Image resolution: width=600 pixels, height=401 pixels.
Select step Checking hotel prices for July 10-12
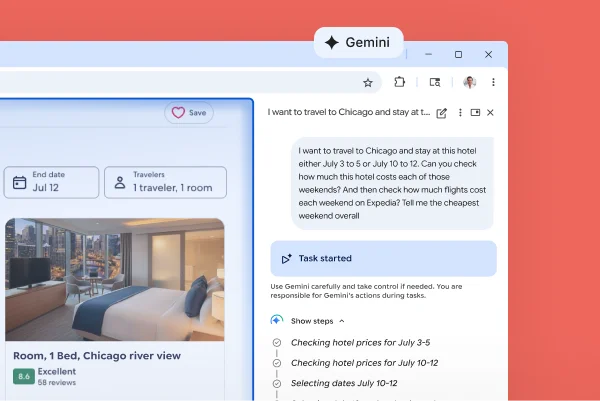click(x=364, y=363)
